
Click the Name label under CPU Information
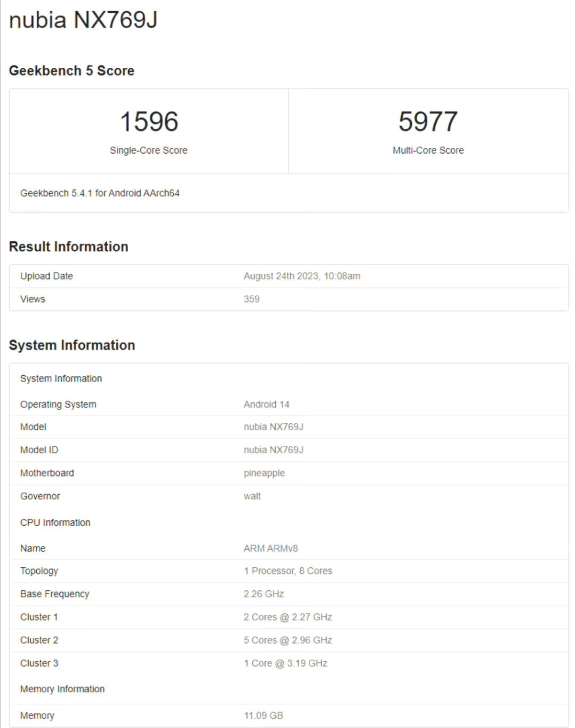pos(33,548)
